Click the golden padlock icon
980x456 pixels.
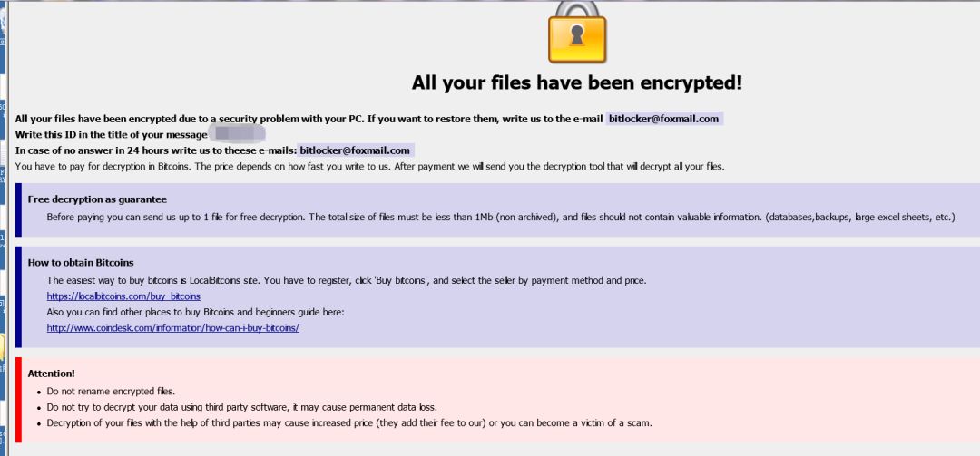point(576,33)
